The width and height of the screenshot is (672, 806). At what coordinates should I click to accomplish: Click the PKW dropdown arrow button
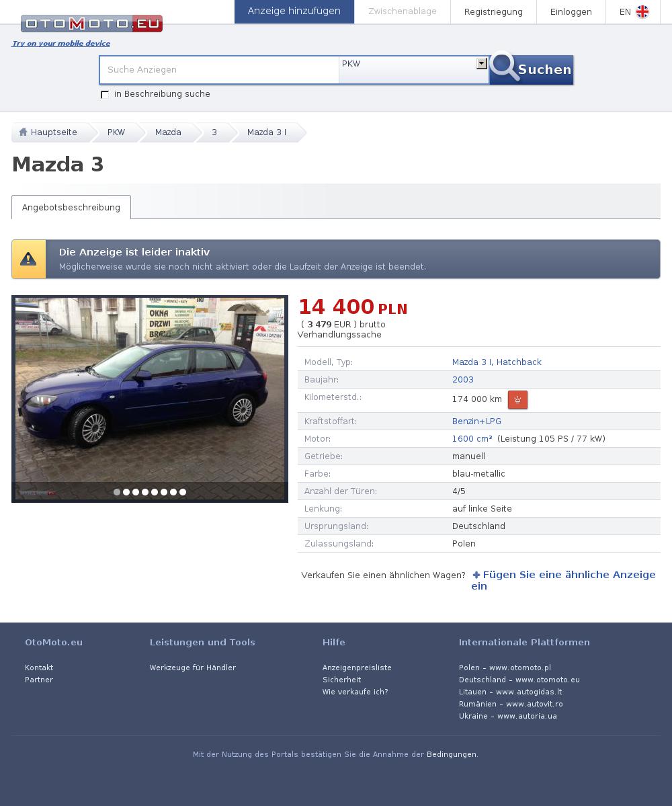coord(481,63)
